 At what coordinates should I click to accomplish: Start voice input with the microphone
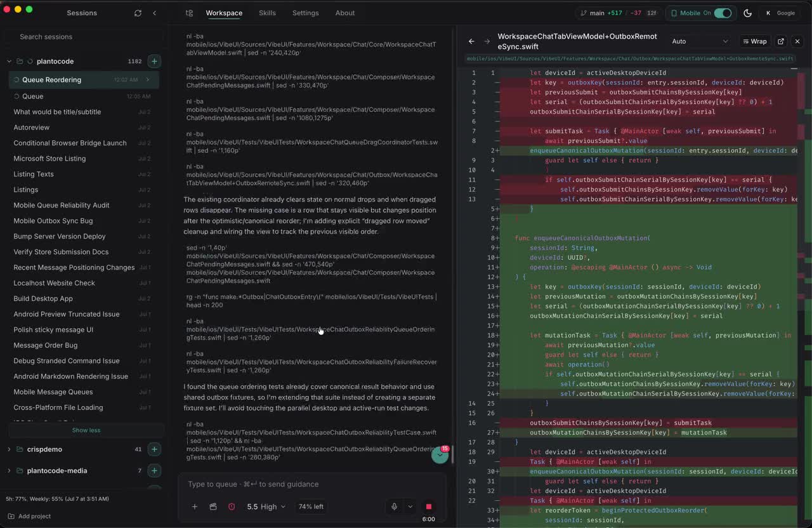coord(394,506)
